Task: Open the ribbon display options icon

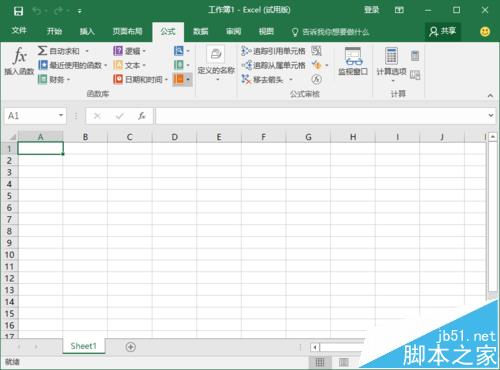Action: tap(399, 10)
